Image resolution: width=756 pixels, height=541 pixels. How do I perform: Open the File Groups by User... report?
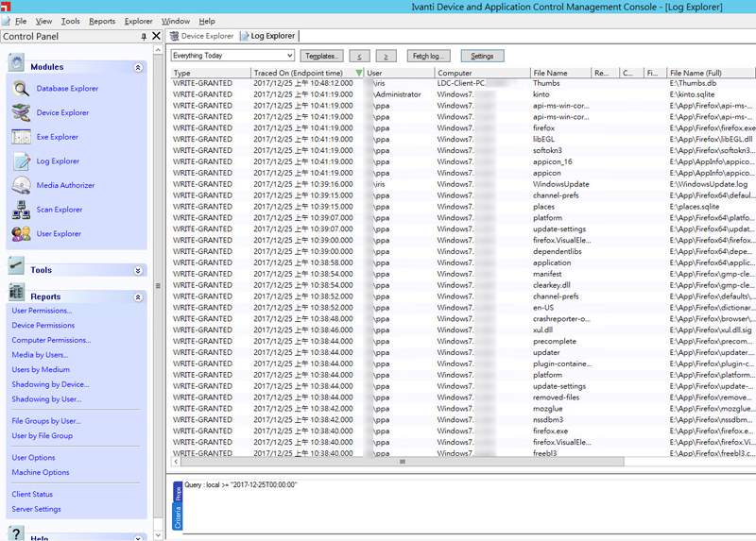point(46,421)
